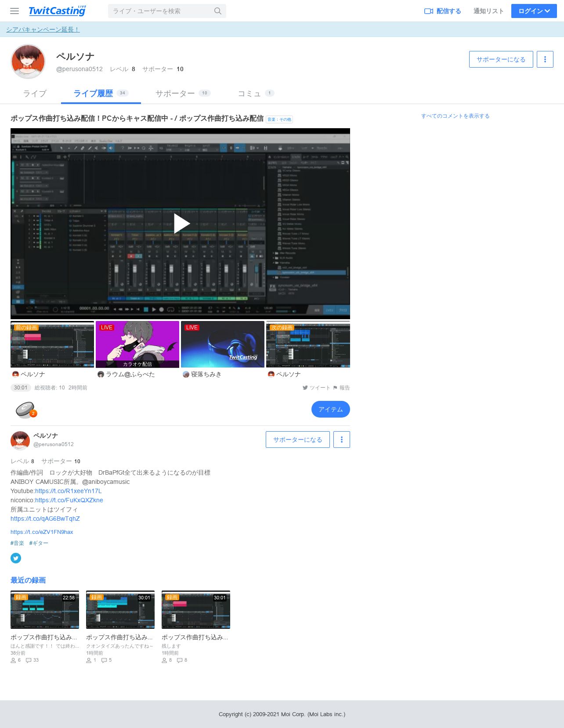This screenshot has height=728, width=564.
Task: Open the hamburger menu beside the TwitCasting logo
Action: coord(14,11)
